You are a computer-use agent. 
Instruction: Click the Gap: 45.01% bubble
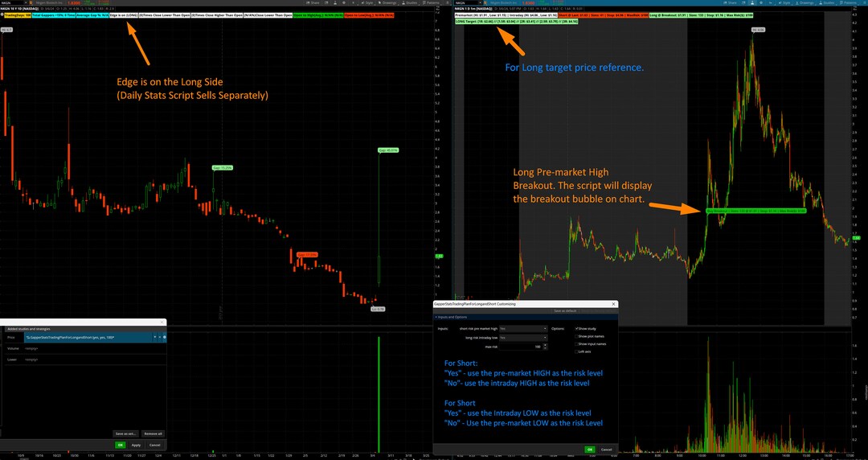(x=389, y=150)
